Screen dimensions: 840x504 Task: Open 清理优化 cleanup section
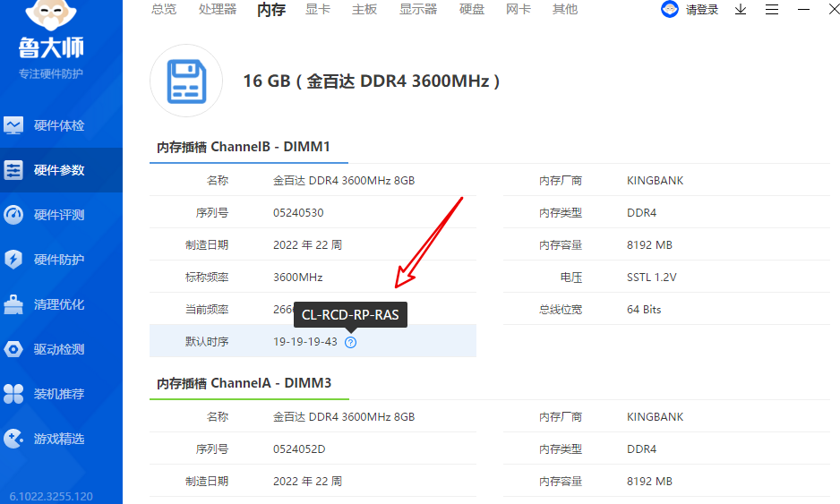pos(59,304)
